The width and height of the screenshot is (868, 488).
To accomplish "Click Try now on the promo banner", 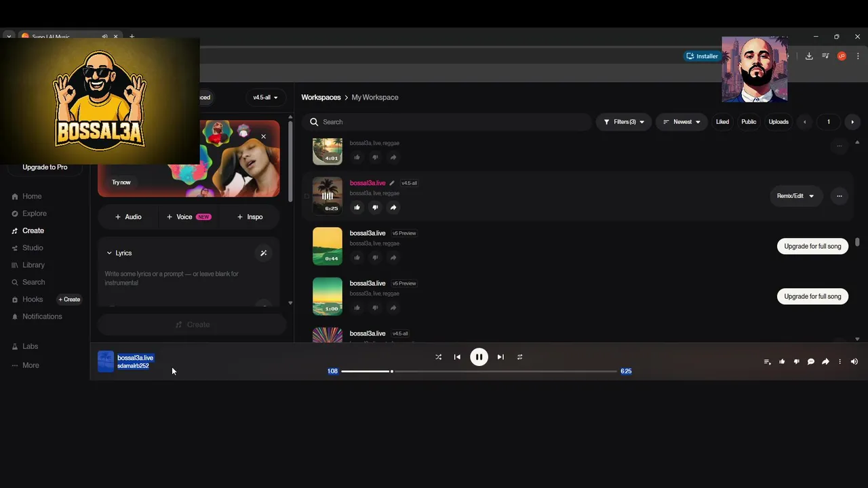I will [x=121, y=182].
